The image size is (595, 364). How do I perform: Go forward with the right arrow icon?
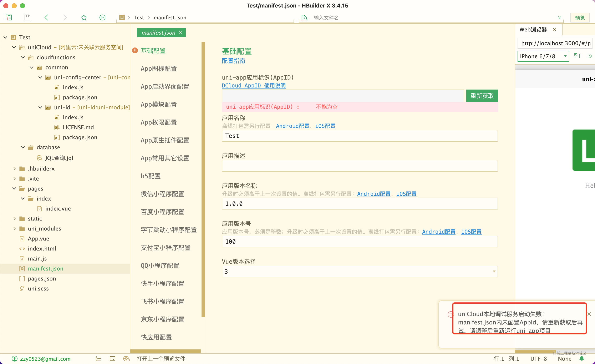65,17
